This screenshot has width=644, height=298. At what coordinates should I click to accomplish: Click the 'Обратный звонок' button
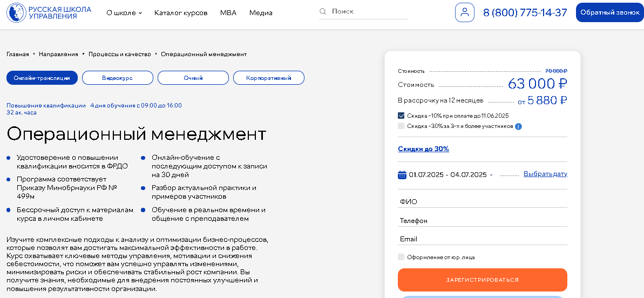[x=609, y=12]
